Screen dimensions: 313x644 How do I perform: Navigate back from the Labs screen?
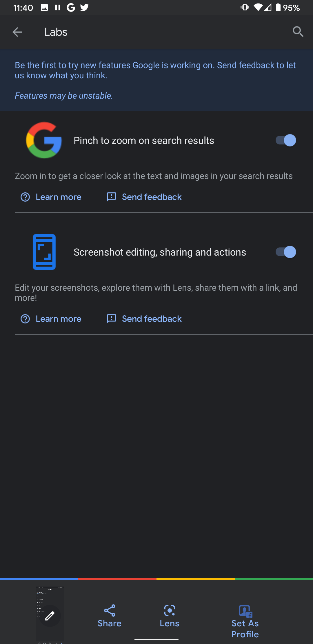17,32
